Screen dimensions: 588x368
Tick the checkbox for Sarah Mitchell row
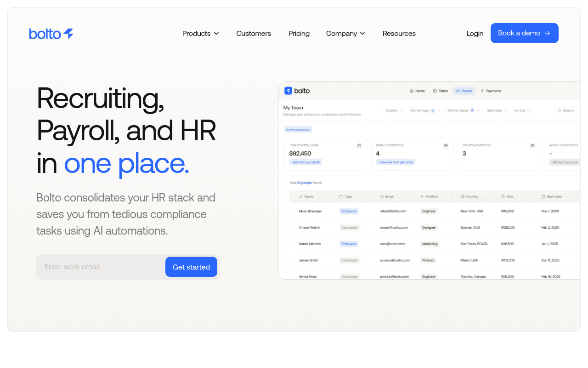coord(294,244)
